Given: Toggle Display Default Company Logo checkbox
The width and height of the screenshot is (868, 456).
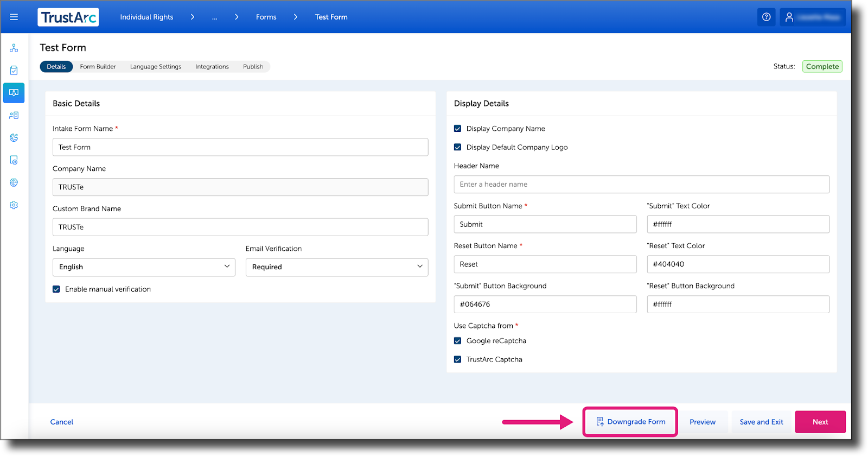Looking at the screenshot, I should tap(457, 147).
